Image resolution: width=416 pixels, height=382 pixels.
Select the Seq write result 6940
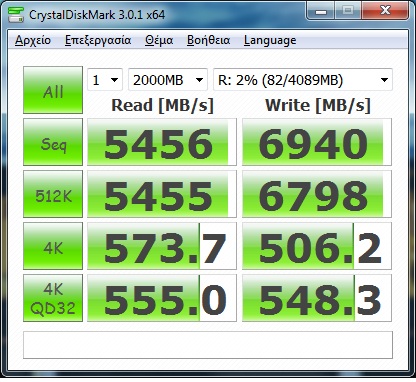317,142
